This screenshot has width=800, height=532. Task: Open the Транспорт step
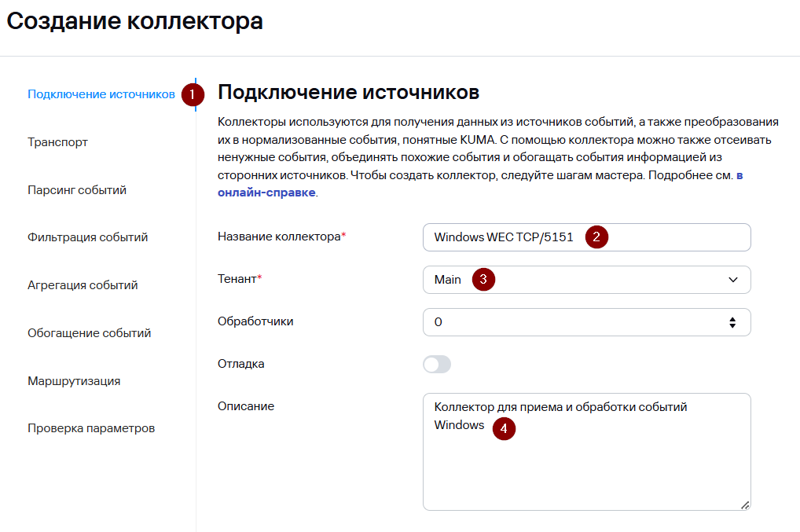57,142
